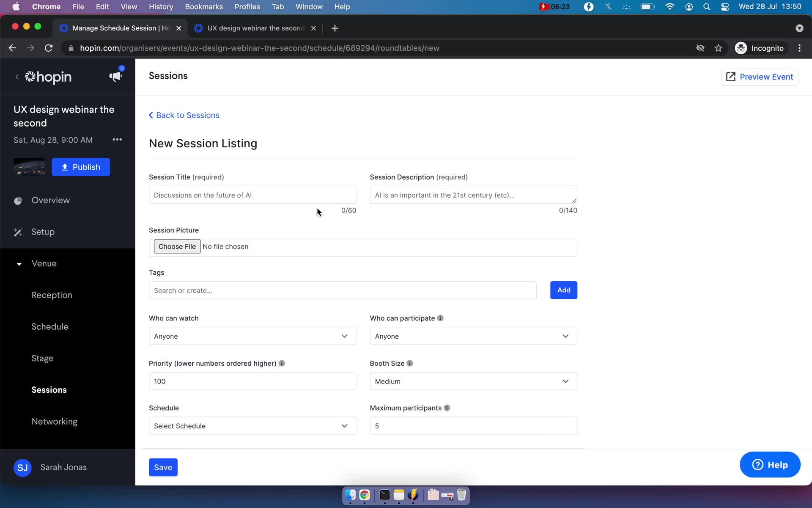Open the Profiles menu
812x508 pixels.
tap(247, 7)
